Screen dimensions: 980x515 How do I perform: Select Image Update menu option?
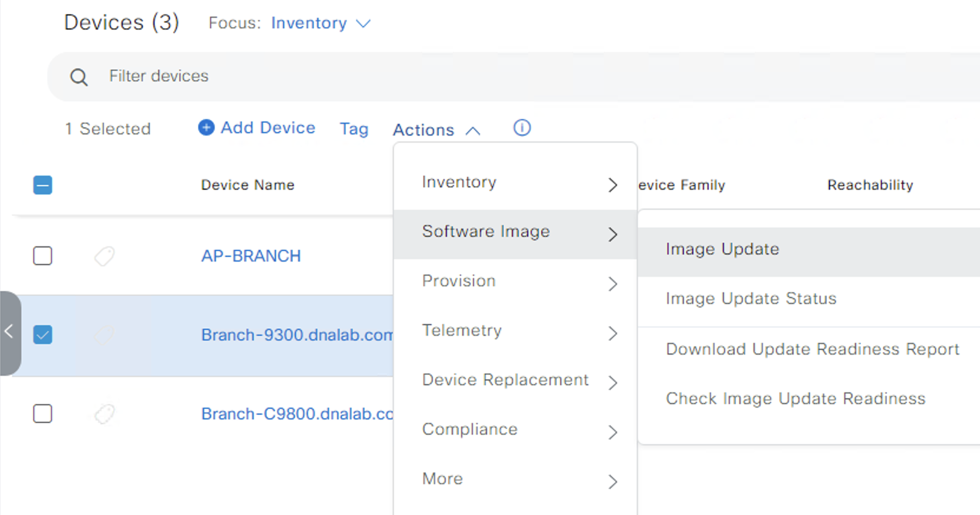tap(809, 252)
